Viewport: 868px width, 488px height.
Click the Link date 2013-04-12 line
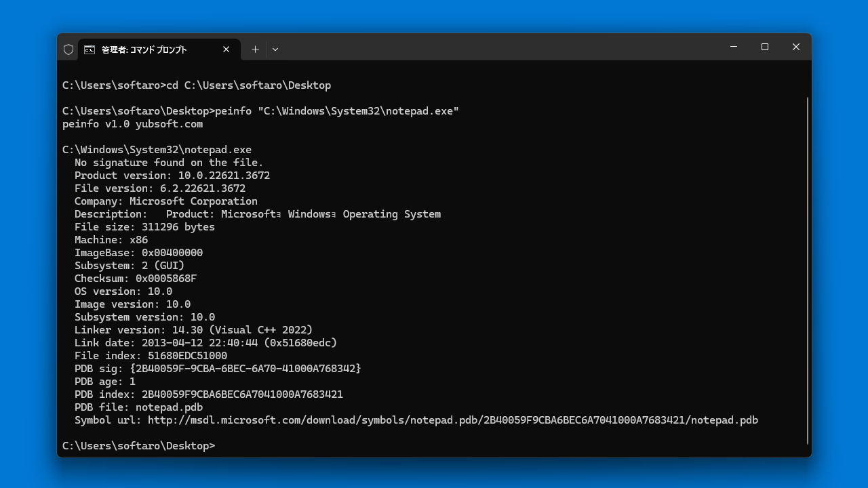[205, 343]
